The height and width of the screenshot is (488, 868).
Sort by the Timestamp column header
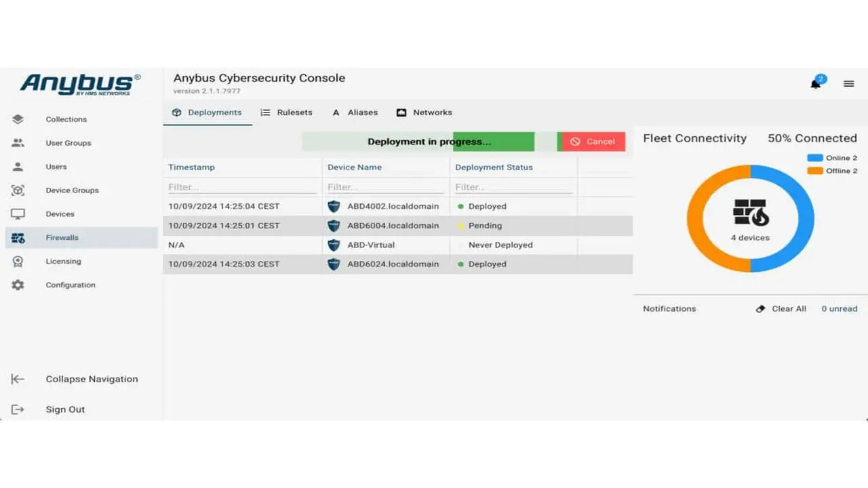[192, 167]
